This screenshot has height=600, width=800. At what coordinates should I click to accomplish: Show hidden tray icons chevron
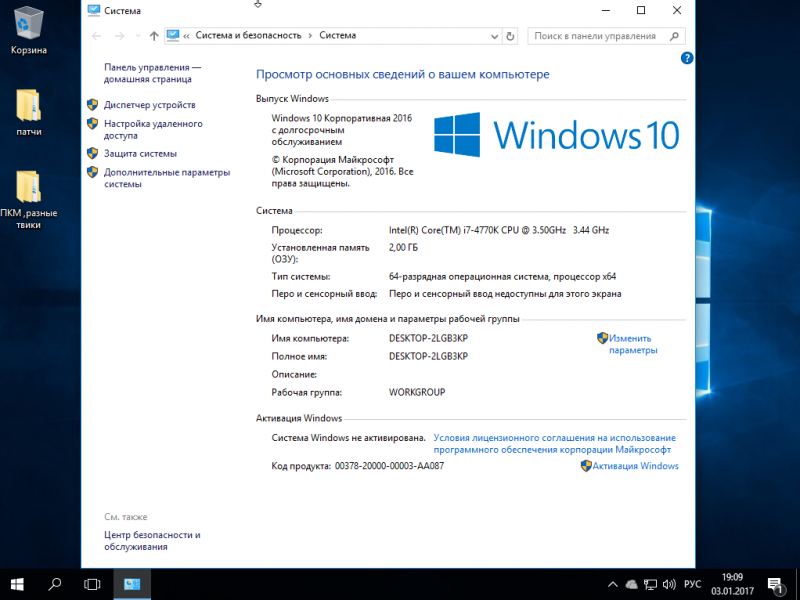(613, 585)
